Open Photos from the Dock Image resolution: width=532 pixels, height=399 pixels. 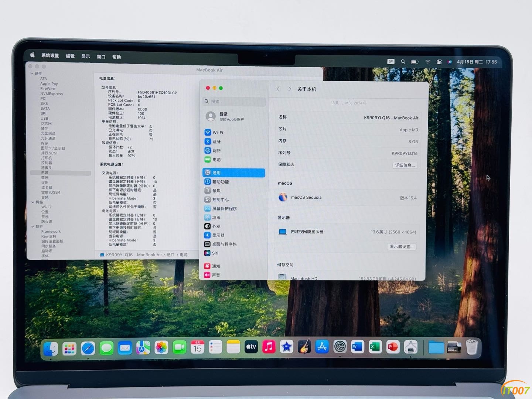coord(161,348)
